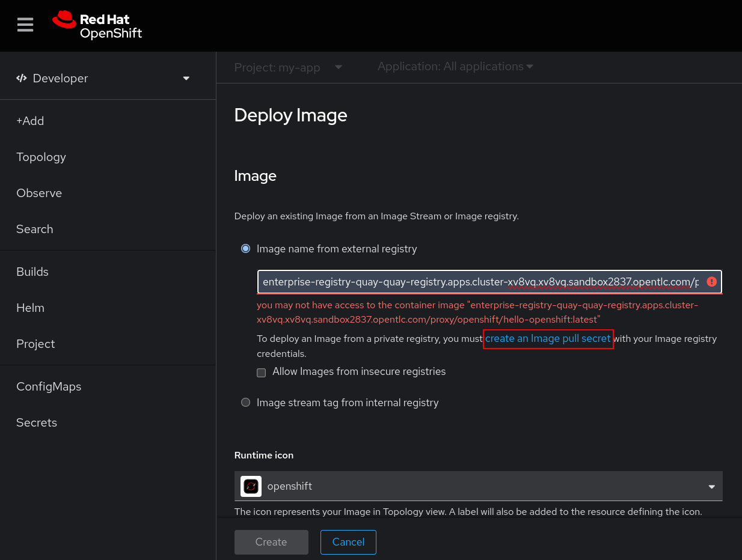The width and height of the screenshot is (742, 560).
Task: Click the create an Image pull secret link
Action: 548,339
